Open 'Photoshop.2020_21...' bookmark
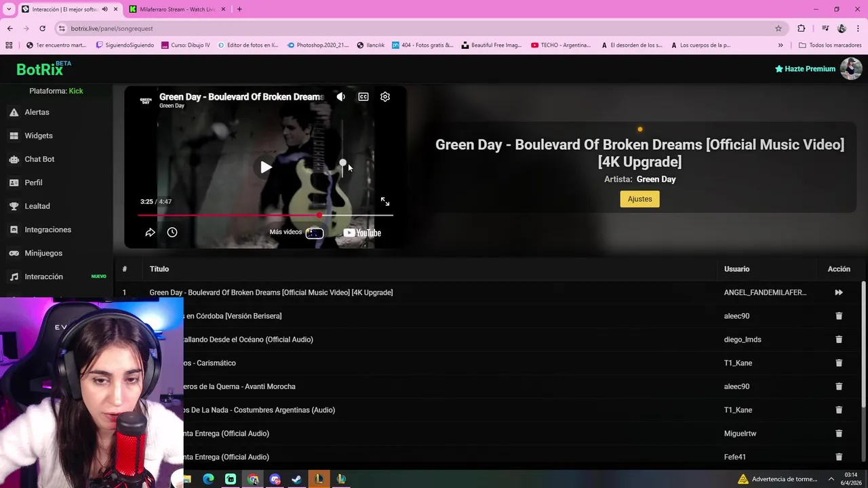This screenshot has width=868, height=488. coord(317,45)
